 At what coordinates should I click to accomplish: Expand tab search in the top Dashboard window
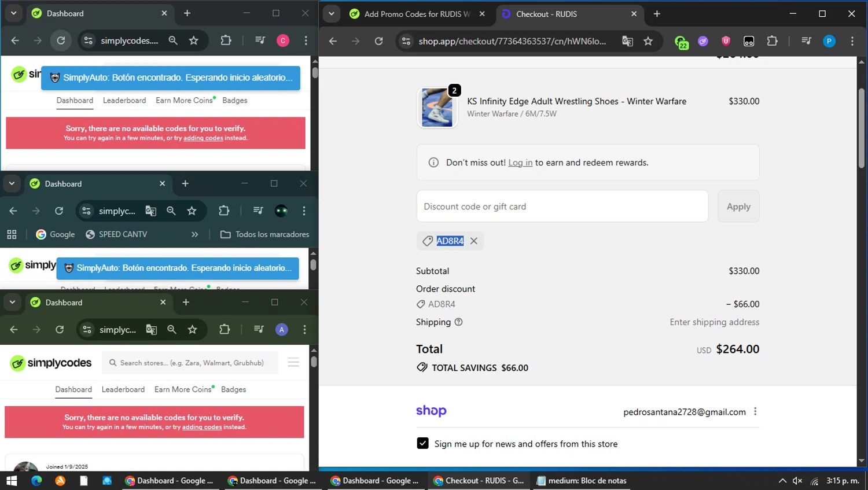point(13,13)
